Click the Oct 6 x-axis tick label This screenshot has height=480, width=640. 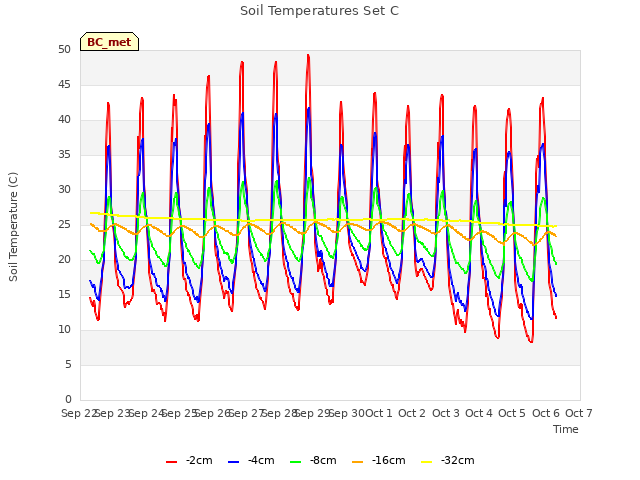click(x=546, y=413)
